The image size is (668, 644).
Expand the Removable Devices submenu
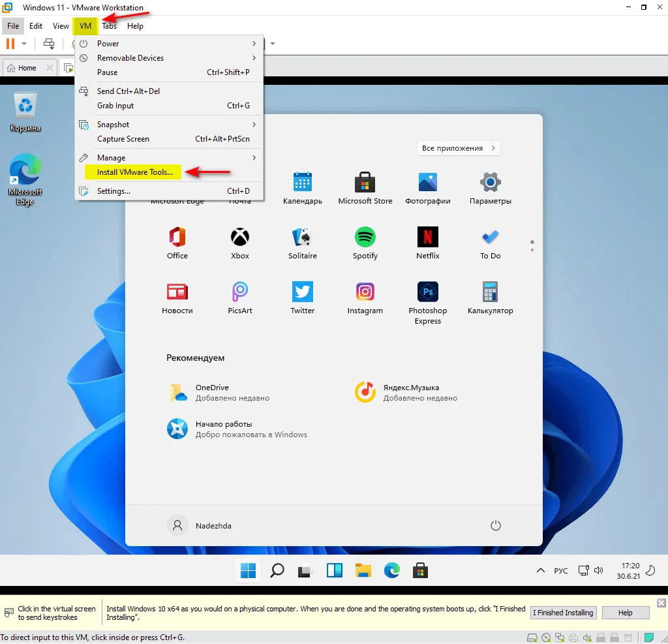tap(169, 58)
